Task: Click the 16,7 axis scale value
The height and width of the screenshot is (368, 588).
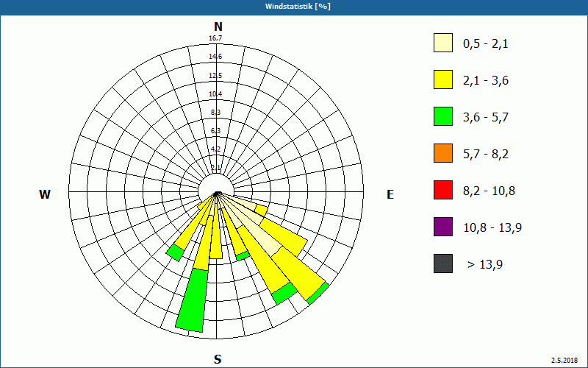Action: click(215, 38)
